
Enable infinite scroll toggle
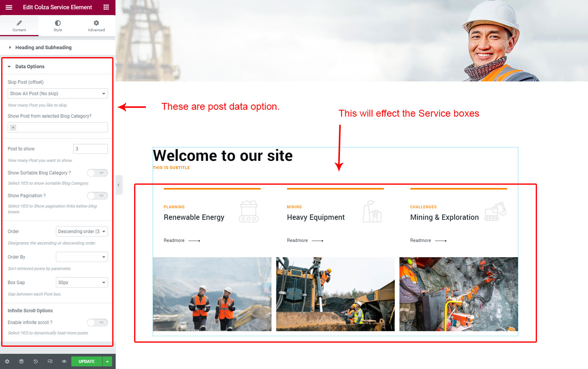(x=97, y=322)
